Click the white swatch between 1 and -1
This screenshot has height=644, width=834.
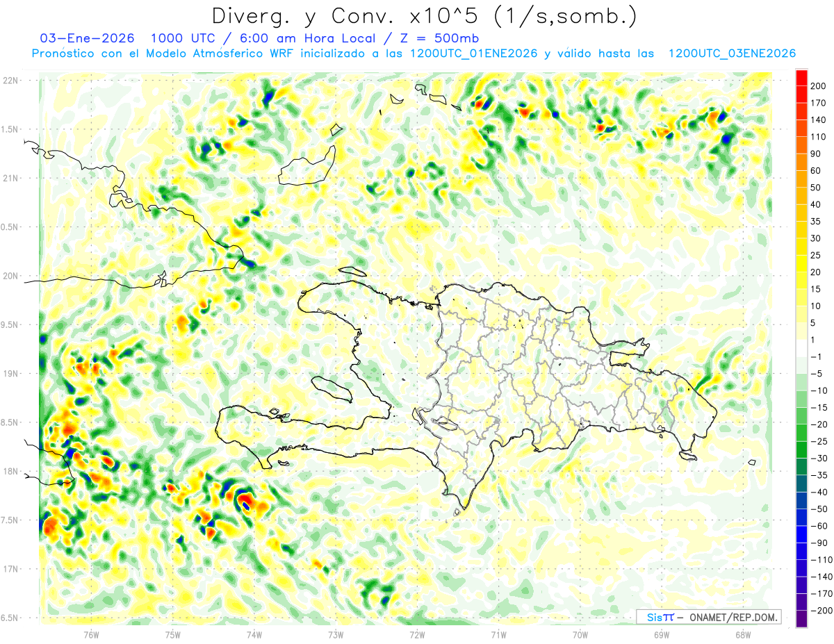801,348
